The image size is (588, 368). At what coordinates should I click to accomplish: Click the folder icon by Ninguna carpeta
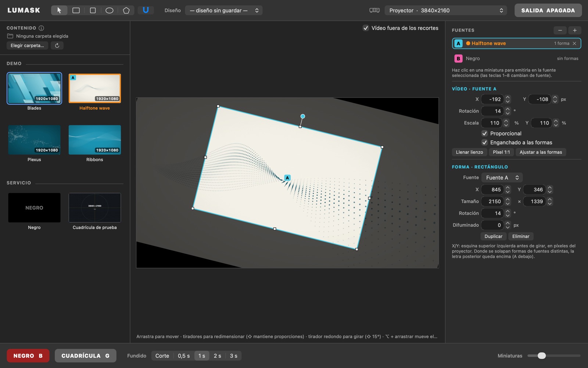pos(10,36)
